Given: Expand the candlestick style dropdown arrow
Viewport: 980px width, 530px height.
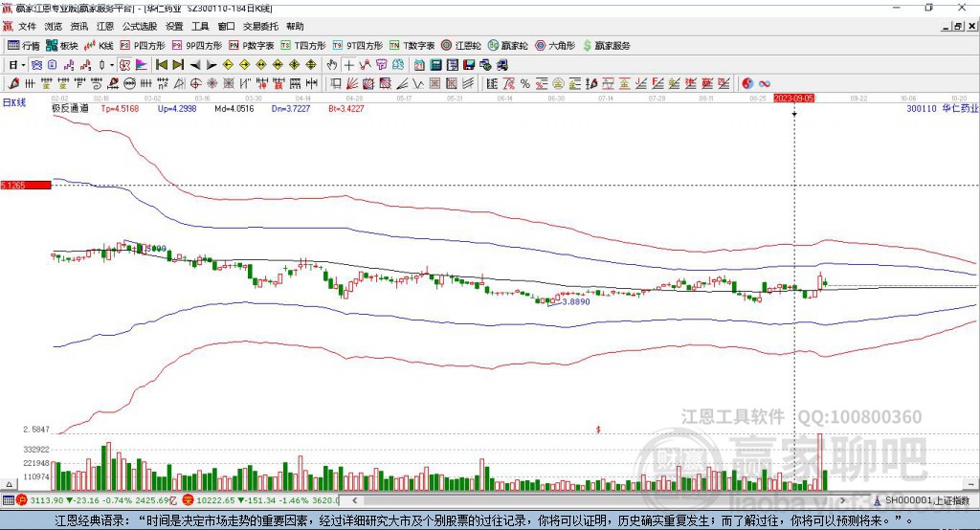Looking at the screenshot, I should 112,65.
